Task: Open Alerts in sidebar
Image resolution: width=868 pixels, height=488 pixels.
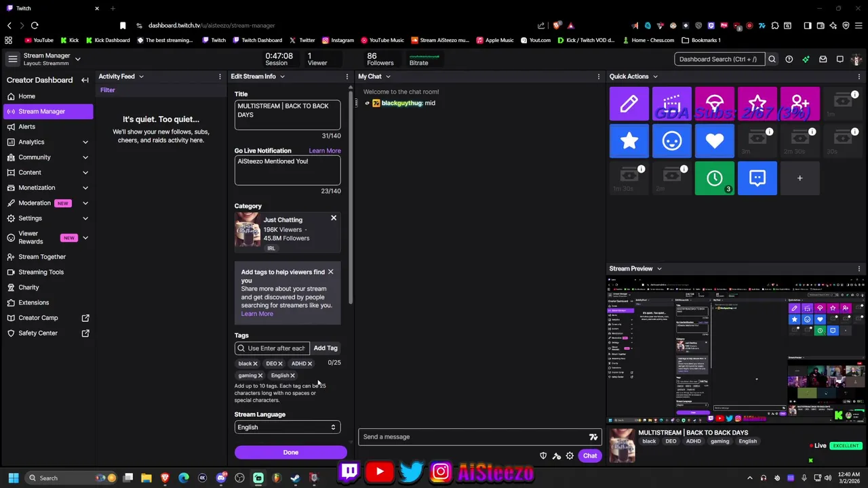Action: (47, 127)
